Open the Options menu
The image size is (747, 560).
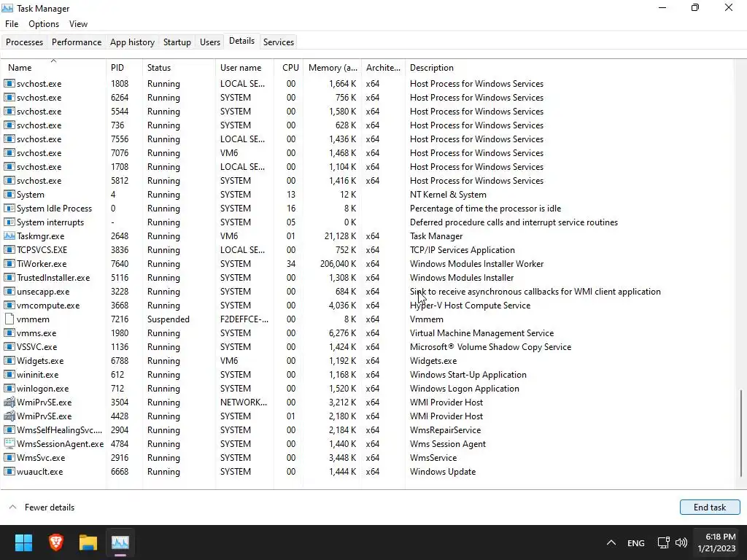pyautogui.click(x=44, y=24)
